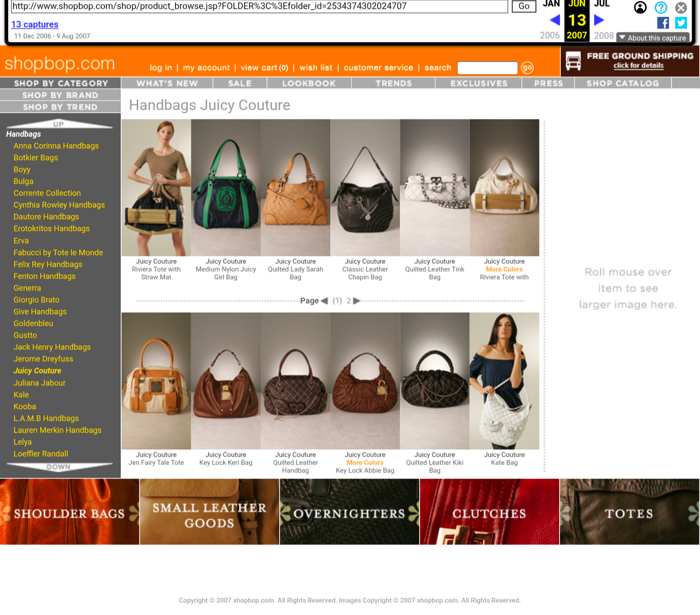Open the log in link
The image size is (700, 615).
pos(161,68)
